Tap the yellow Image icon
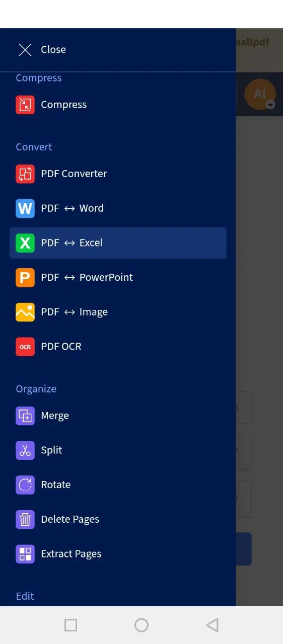Image resolution: width=283 pixels, height=644 pixels. (x=25, y=312)
